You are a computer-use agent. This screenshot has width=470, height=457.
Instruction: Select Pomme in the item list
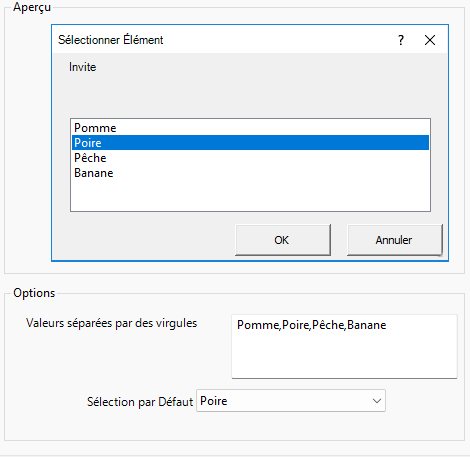(x=250, y=128)
